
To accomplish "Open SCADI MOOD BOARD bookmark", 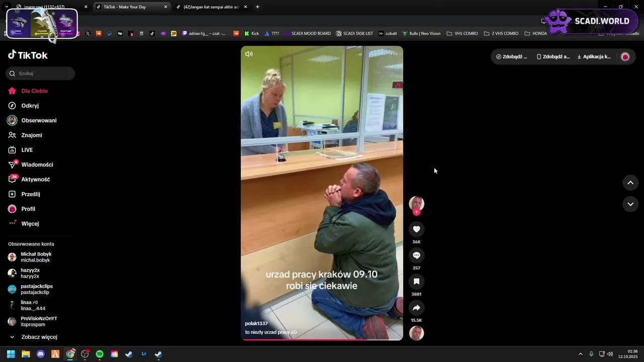I will (x=307, y=34).
